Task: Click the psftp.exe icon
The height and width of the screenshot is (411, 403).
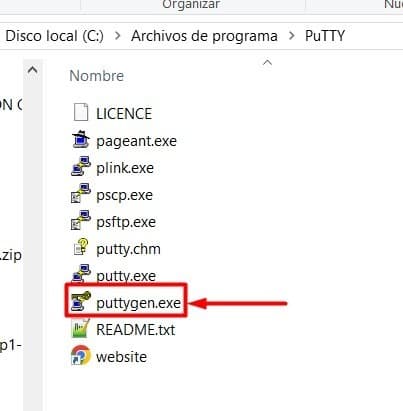Action: point(81,220)
